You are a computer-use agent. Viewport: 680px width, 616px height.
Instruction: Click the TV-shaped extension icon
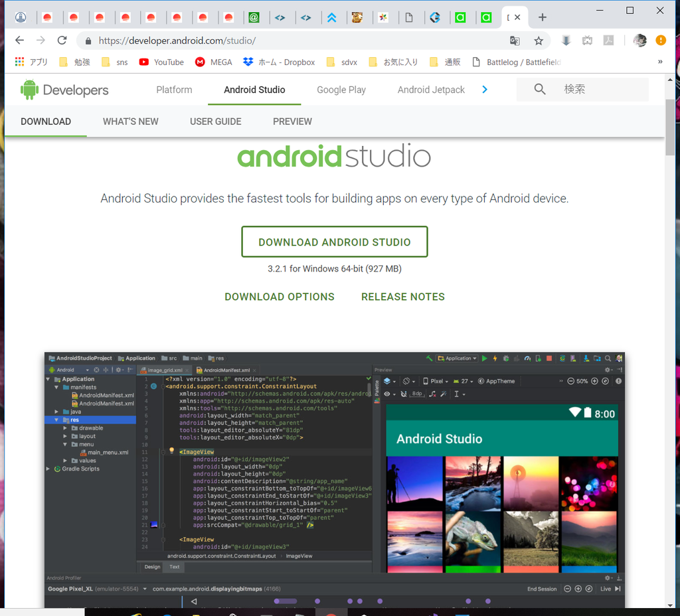pos(587,40)
